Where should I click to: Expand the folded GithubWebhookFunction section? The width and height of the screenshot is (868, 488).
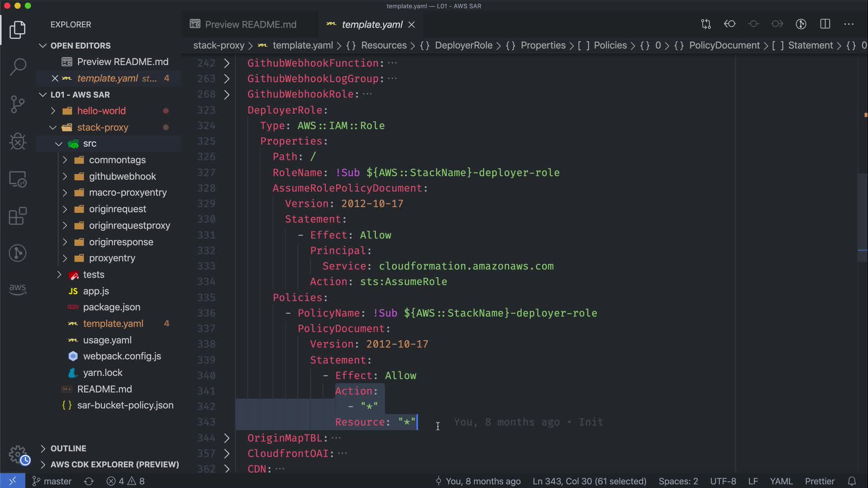[x=227, y=63]
